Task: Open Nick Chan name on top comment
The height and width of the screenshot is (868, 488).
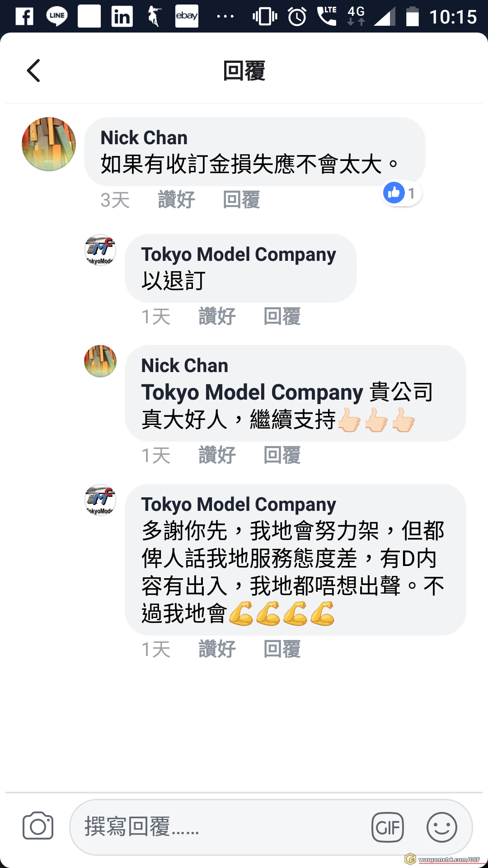Action: click(x=144, y=138)
